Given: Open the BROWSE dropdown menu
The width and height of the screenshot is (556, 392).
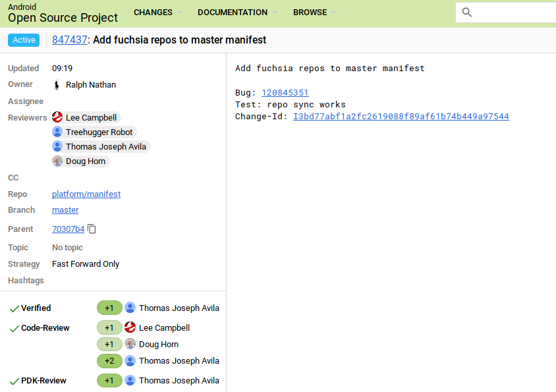Looking at the screenshot, I should tap(314, 13).
